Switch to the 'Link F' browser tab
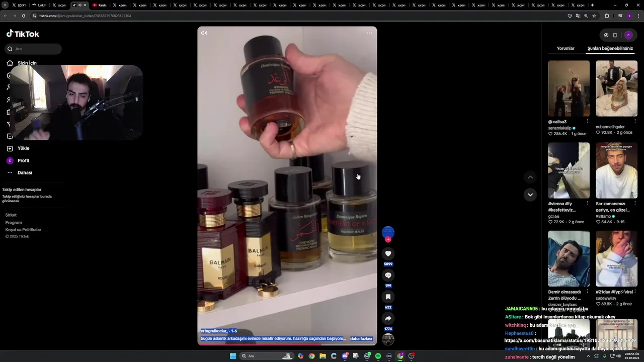This screenshot has width=644, height=362. (39, 5)
